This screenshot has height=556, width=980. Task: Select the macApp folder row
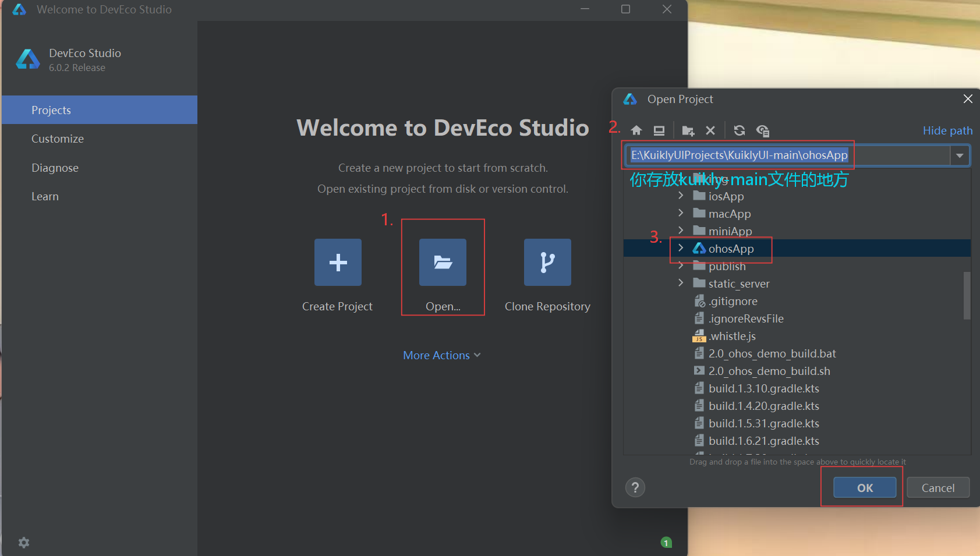797,214
